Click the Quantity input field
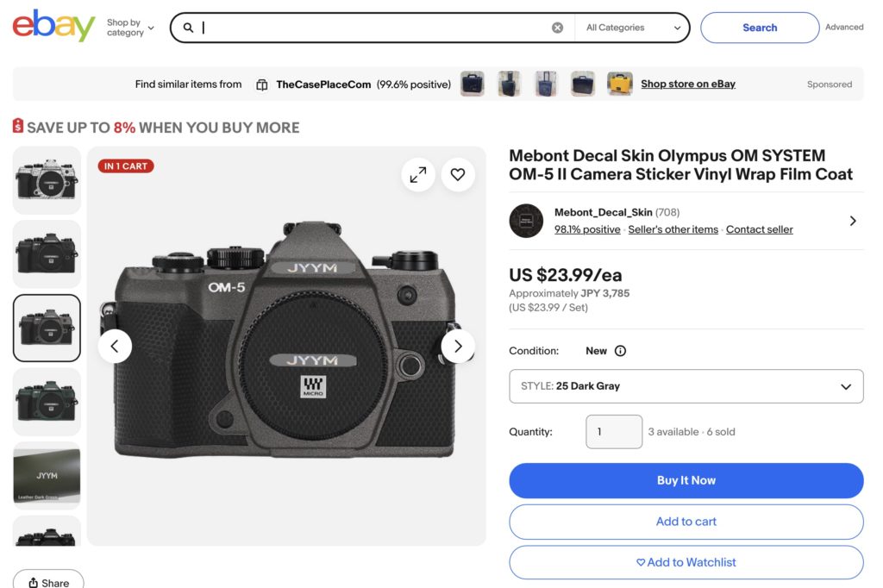This screenshot has height=588, width=883. coord(613,432)
